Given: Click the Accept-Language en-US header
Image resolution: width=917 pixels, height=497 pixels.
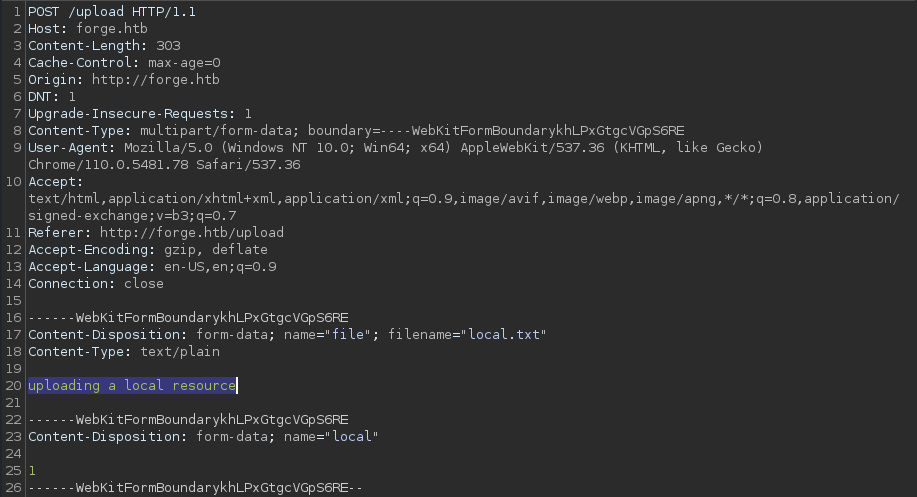Looking at the screenshot, I should tap(152, 267).
